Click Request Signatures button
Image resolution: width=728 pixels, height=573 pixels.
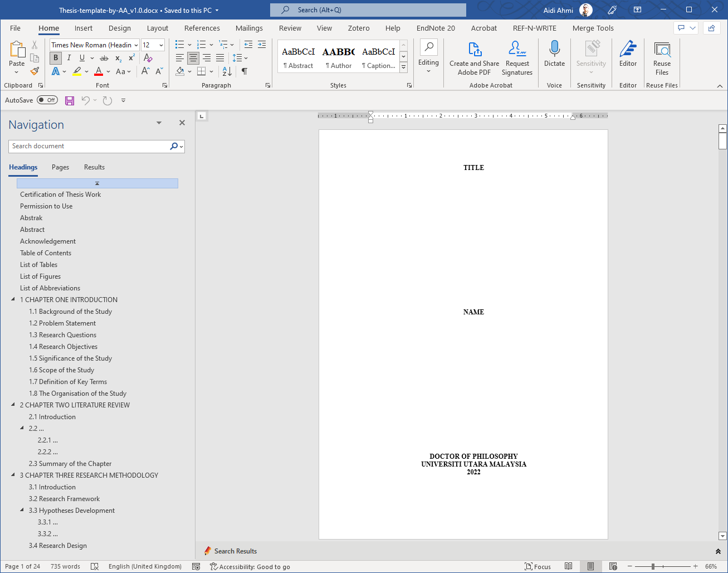pos(517,58)
